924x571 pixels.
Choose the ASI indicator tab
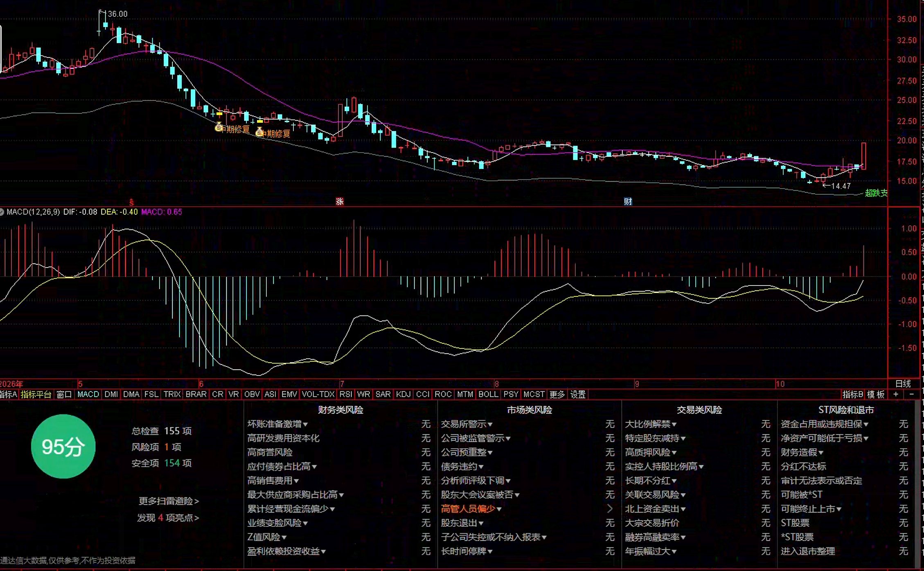(270, 394)
